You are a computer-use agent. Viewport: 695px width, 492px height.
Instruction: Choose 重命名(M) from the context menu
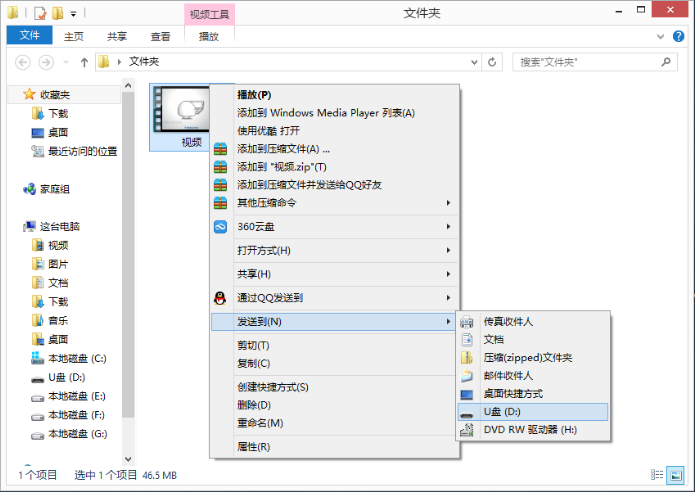point(335,423)
